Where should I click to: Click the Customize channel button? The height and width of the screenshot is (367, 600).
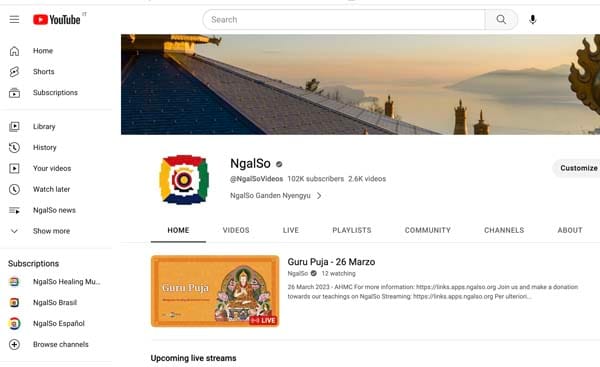(577, 168)
